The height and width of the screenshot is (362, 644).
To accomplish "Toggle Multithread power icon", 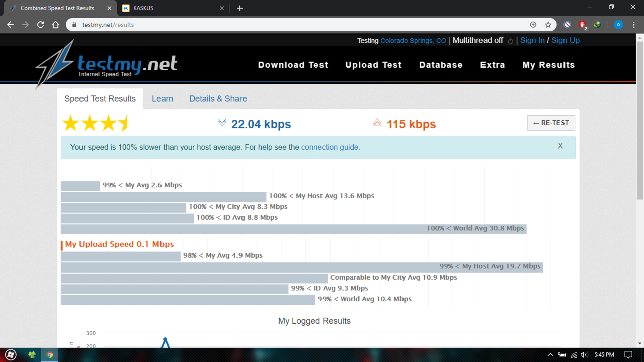I will [510, 41].
